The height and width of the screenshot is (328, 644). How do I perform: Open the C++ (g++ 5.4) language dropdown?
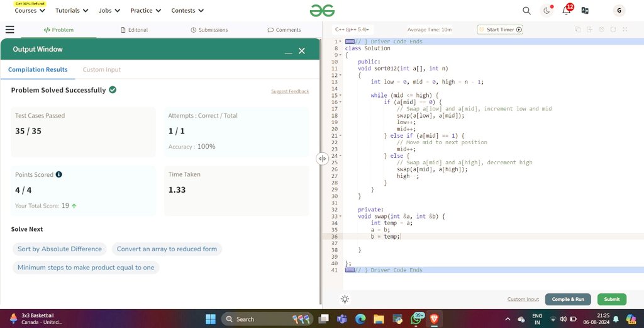(x=352, y=30)
